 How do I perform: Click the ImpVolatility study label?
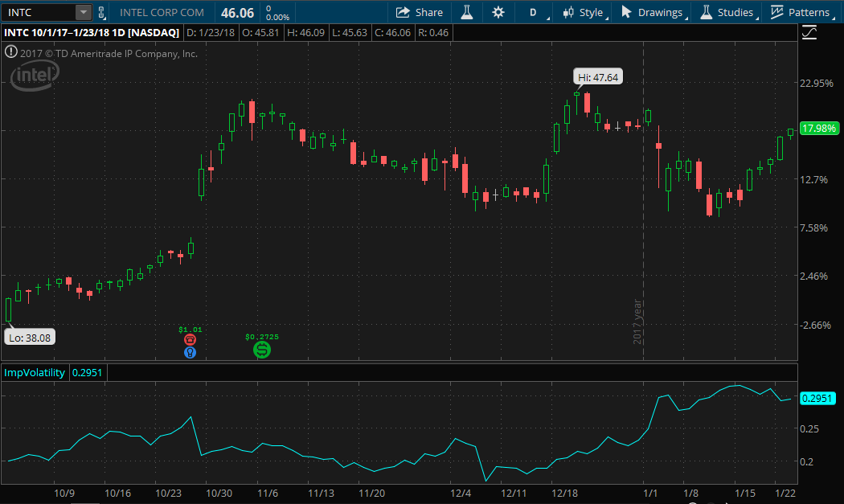[35, 373]
